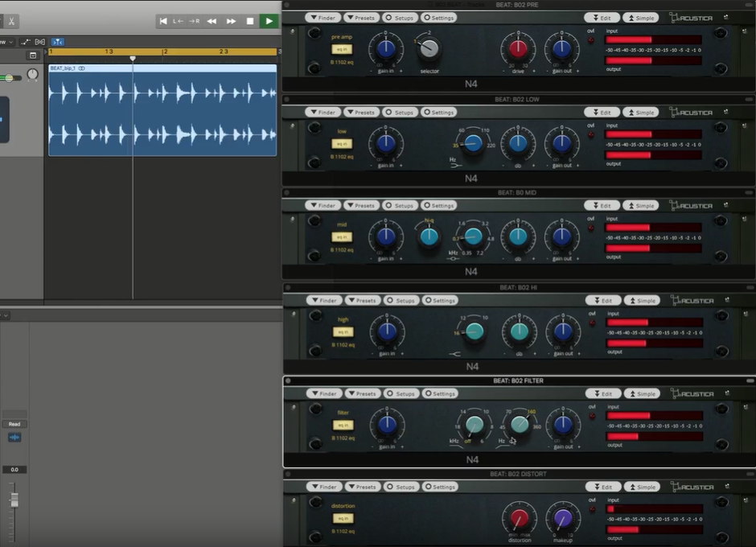Set right locator with the →R transport button

point(195,21)
